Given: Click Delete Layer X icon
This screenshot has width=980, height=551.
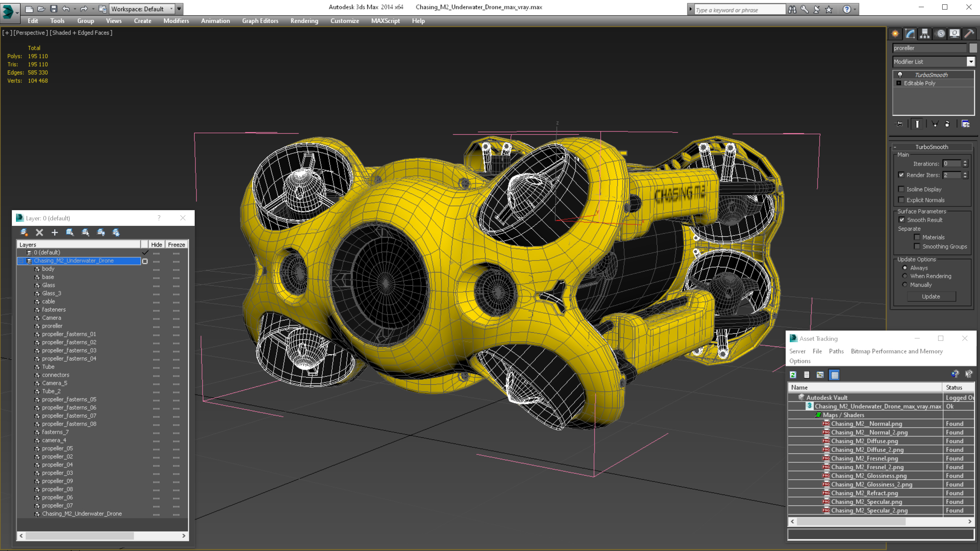Looking at the screenshot, I should [x=39, y=232].
